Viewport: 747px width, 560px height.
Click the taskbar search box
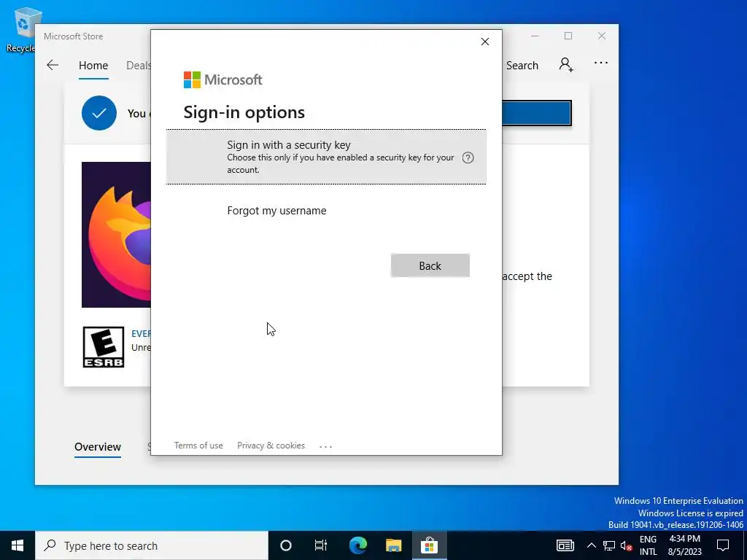point(152,545)
